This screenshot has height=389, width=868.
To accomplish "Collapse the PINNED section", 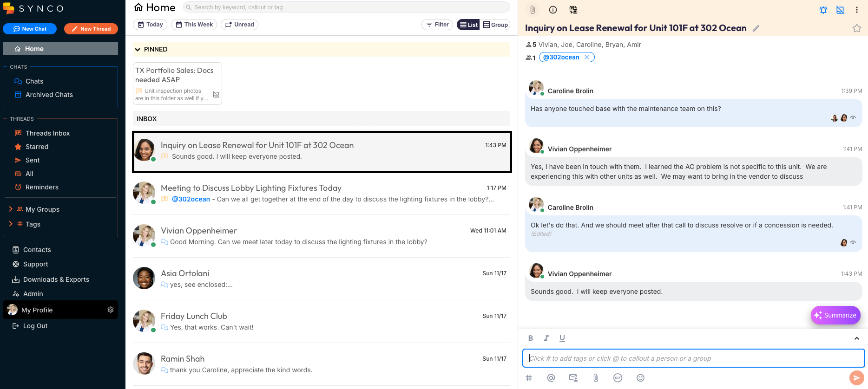I will (138, 49).
